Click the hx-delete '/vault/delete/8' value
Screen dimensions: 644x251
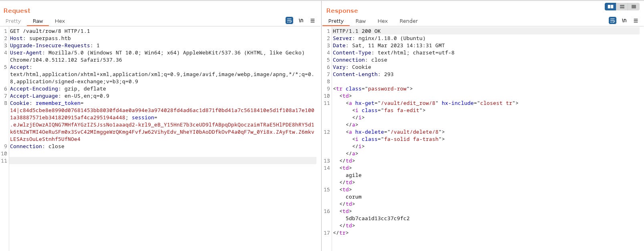pos(413,132)
